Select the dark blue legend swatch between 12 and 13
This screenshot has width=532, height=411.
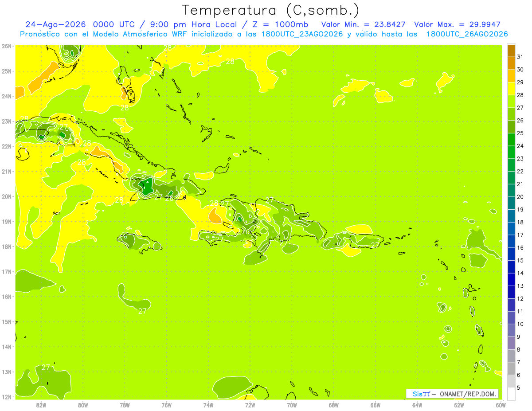coord(511,292)
